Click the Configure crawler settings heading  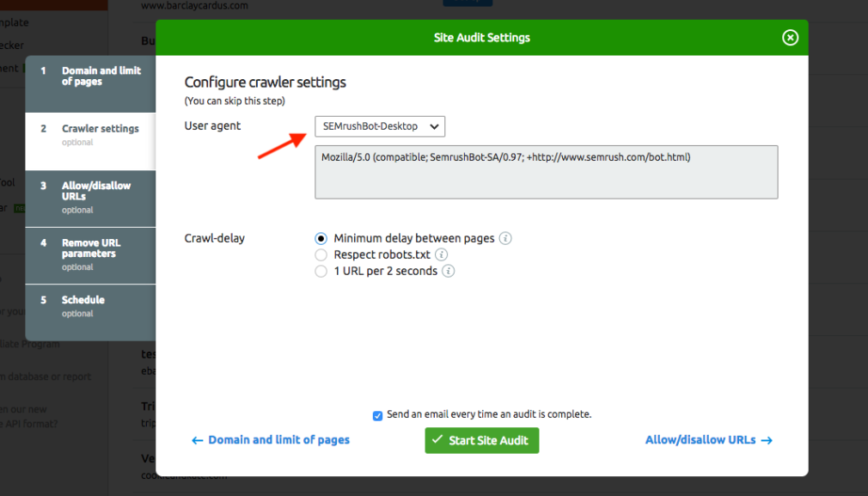(x=266, y=83)
